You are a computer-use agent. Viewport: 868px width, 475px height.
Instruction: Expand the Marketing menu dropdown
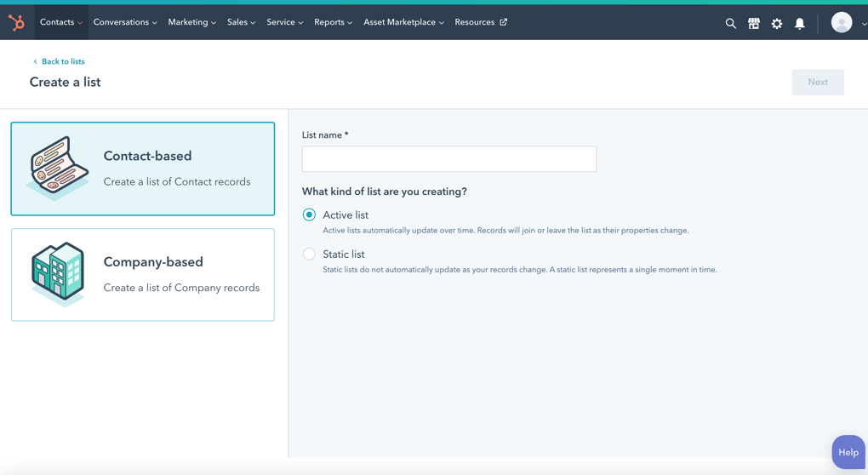(x=191, y=23)
